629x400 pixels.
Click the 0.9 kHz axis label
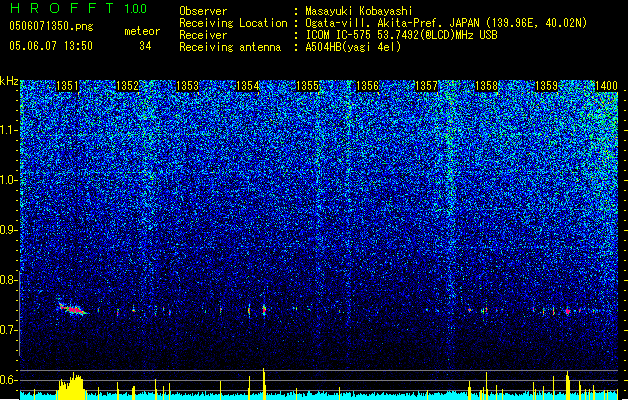click(x=9, y=230)
